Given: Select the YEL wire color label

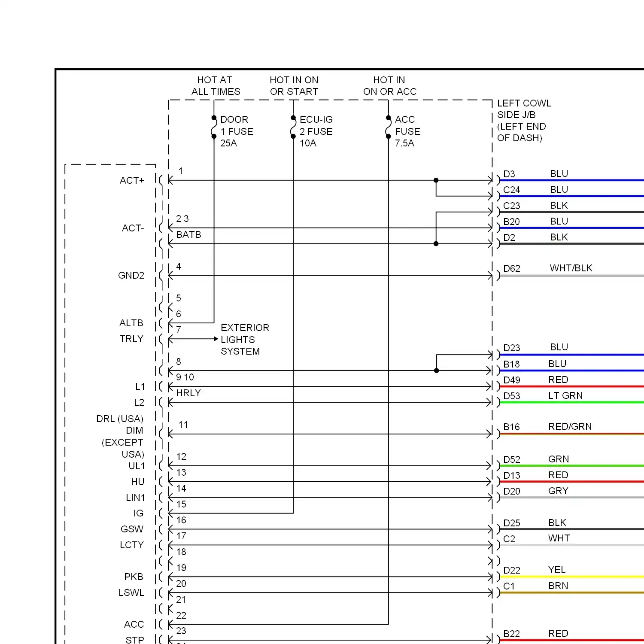Looking at the screenshot, I should point(557,570).
